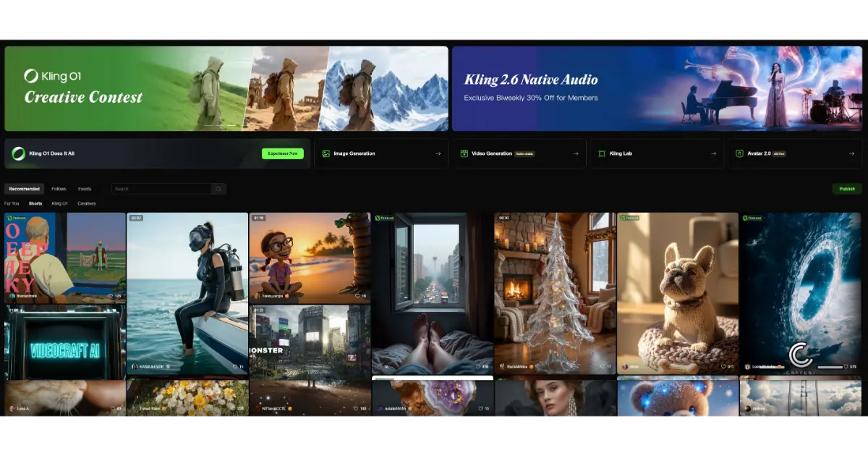Like the crystal Christmas tree video heart icon

click(603, 367)
